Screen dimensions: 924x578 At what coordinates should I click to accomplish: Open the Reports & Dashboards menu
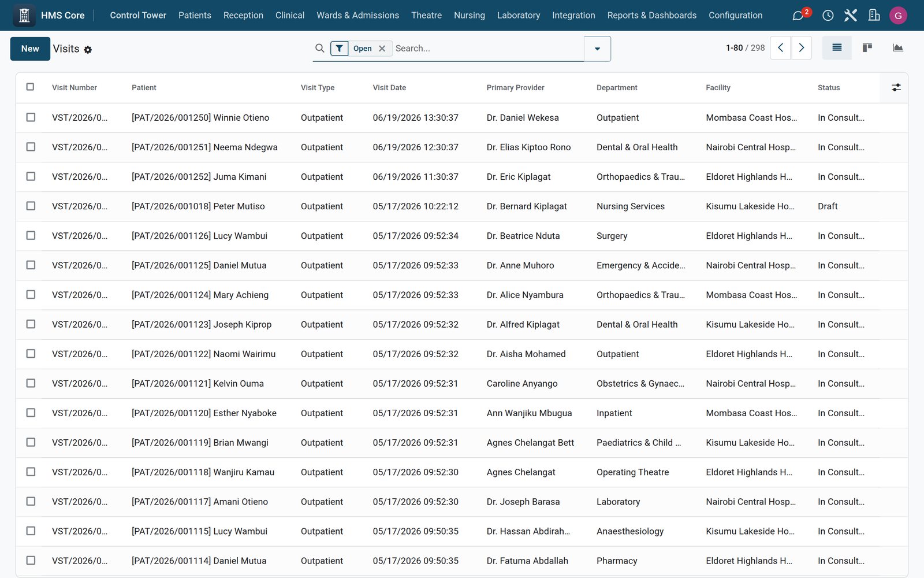(x=651, y=15)
